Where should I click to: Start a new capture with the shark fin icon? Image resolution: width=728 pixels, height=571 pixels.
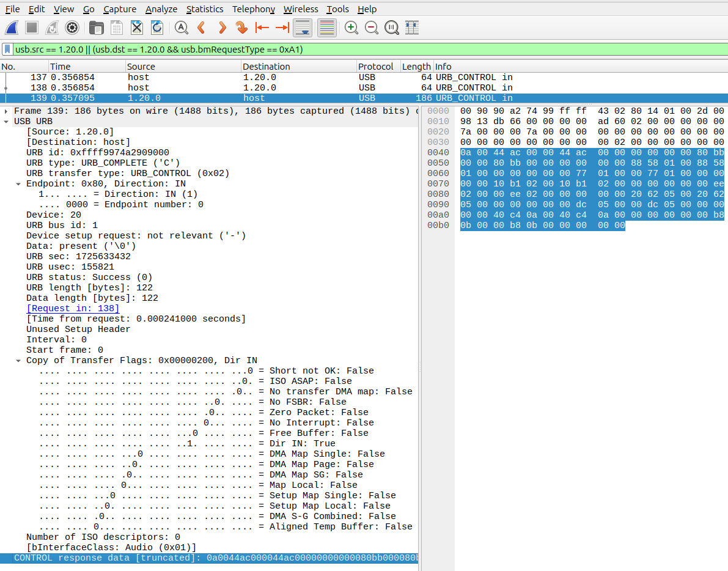(13, 28)
